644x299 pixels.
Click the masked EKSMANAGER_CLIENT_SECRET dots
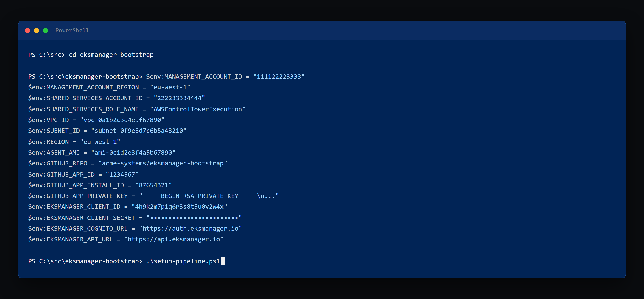coord(194,218)
